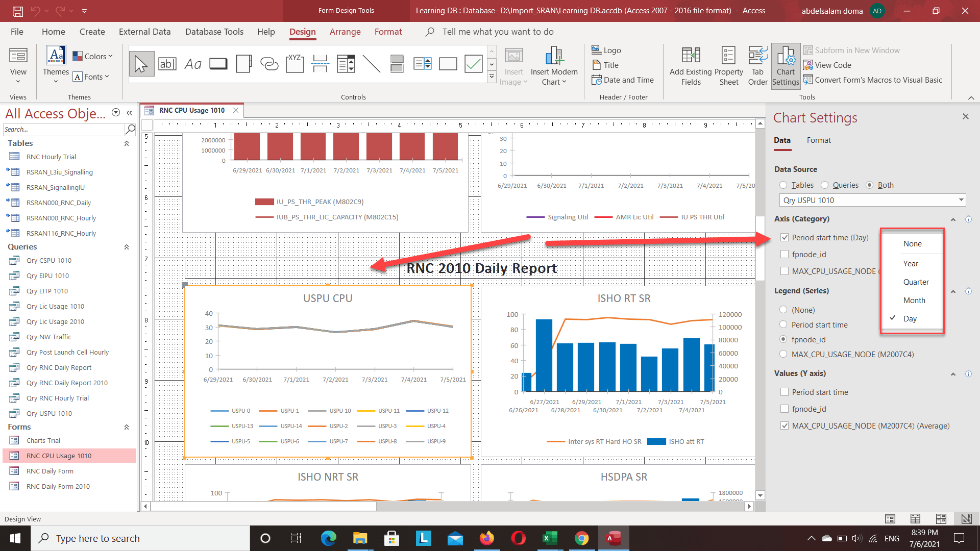Click View Code button
Viewport: 980px width, 551px height.
click(x=827, y=65)
